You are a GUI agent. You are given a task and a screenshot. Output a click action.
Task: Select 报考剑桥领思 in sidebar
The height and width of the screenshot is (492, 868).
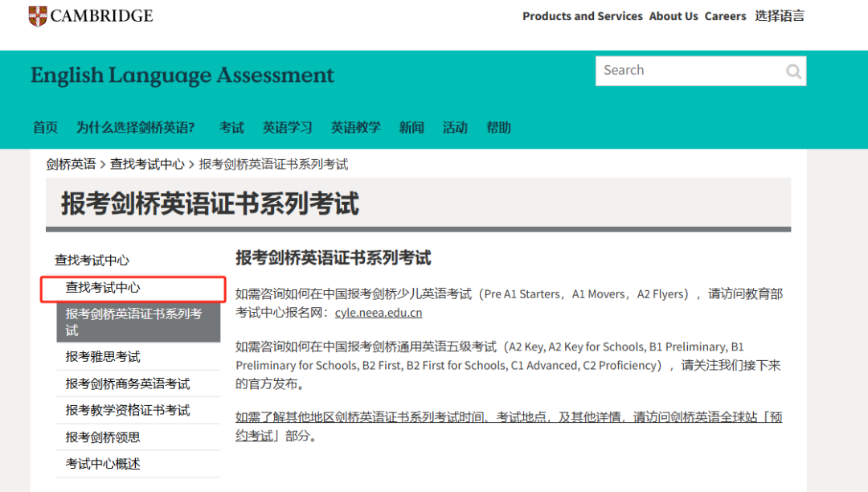tap(138, 437)
